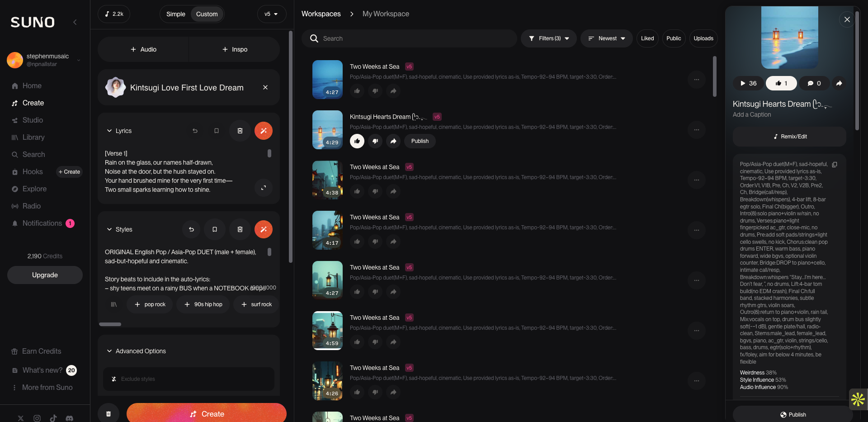Open the TikTok social link icon
This screenshot has height=422, width=868.
point(53,418)
